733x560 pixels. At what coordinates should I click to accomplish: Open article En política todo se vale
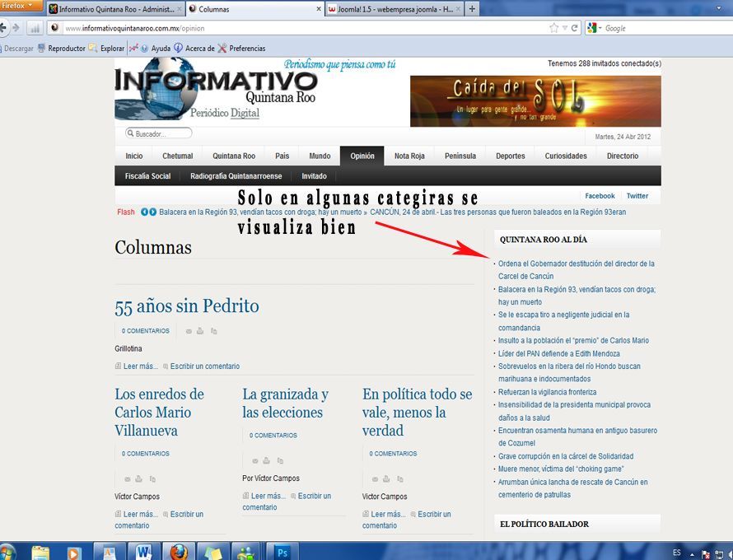[x=417, y=413]
